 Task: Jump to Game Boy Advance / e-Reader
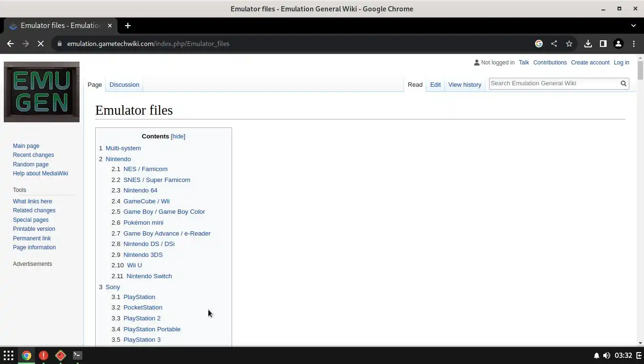point(167,234)
